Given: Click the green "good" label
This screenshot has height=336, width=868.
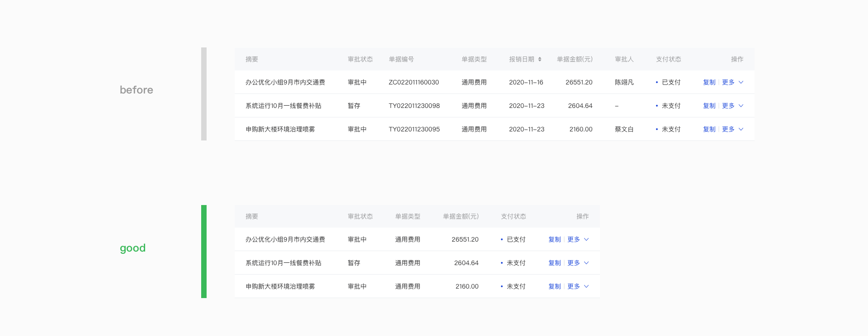Looking at the screenshot, I should [132, 248].
